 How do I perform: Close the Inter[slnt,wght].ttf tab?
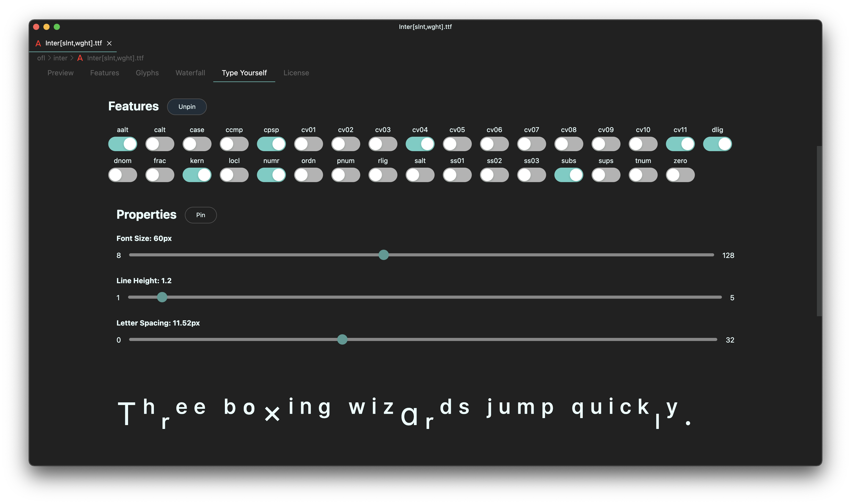(109, 43)
